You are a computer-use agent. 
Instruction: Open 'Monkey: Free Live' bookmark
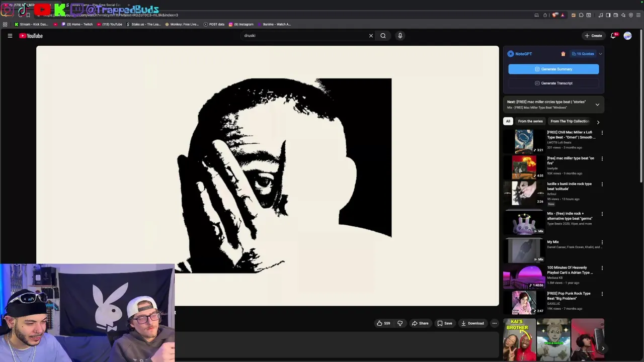(x=182, y=24)
